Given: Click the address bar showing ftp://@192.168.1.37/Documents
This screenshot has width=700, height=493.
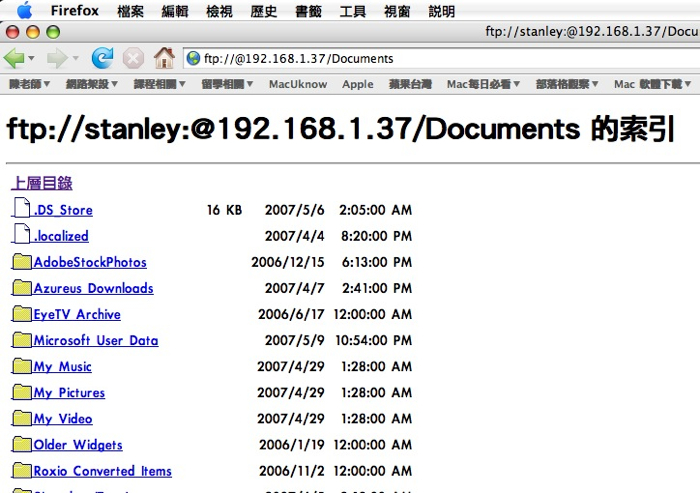Looking at the screenshot, I should click(x=441, y=58).
